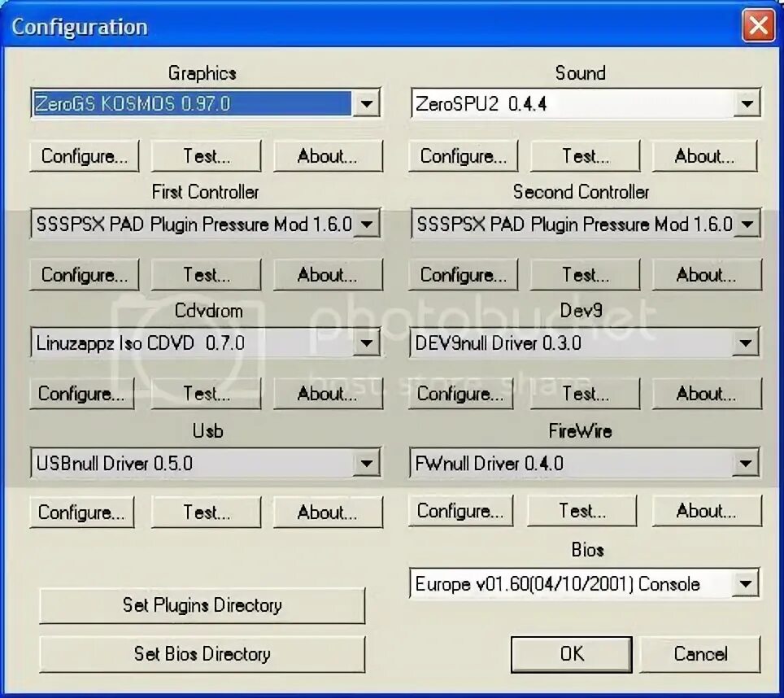The width and height of the screenshot is (784, 698).
Task: Click Set Plugins Directory button
Action: click(202, 605)
